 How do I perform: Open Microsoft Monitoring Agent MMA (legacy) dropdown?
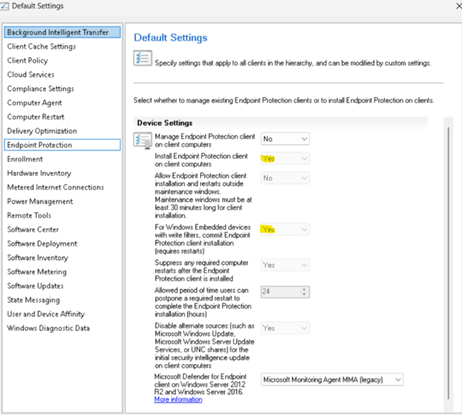[x=332, y=379]
